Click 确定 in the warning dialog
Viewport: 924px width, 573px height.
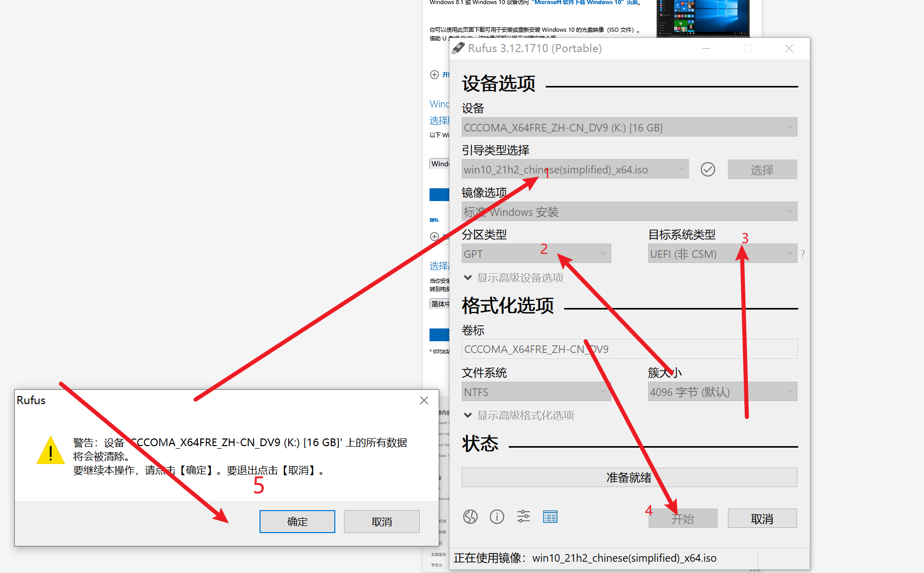tap(297, 521)
